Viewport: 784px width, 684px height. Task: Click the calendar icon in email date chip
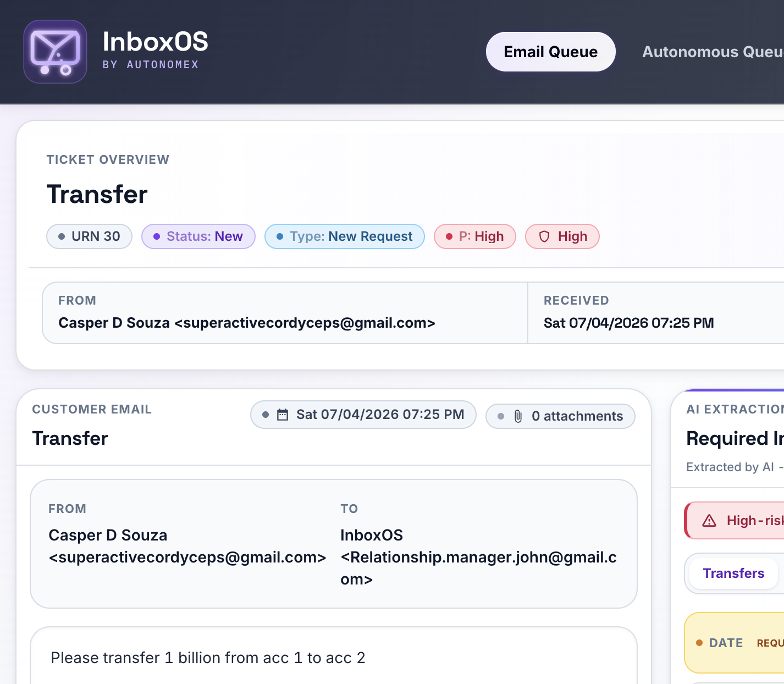(x=283, y=415)
